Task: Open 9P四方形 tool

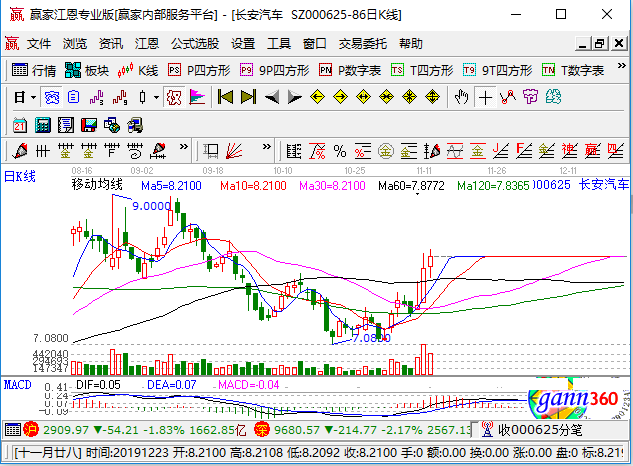Action: (274, 71)
